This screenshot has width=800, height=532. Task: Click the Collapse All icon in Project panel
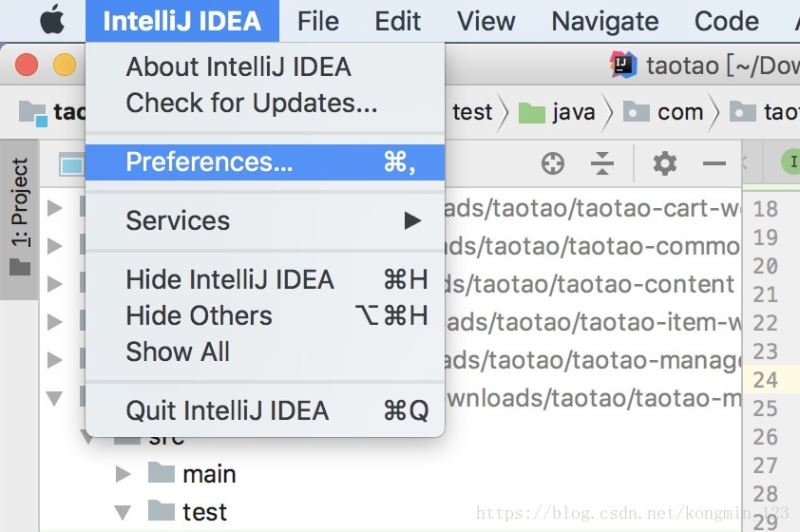(x=601, y=163)
